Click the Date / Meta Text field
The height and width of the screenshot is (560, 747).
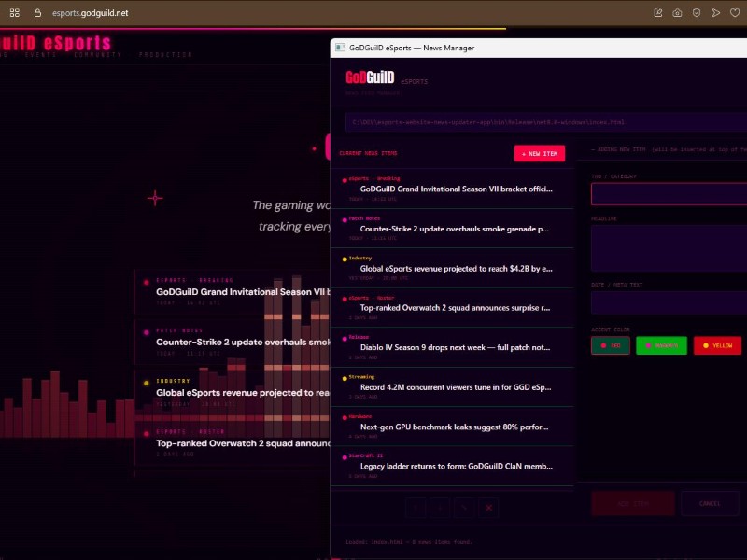(669, 302)
